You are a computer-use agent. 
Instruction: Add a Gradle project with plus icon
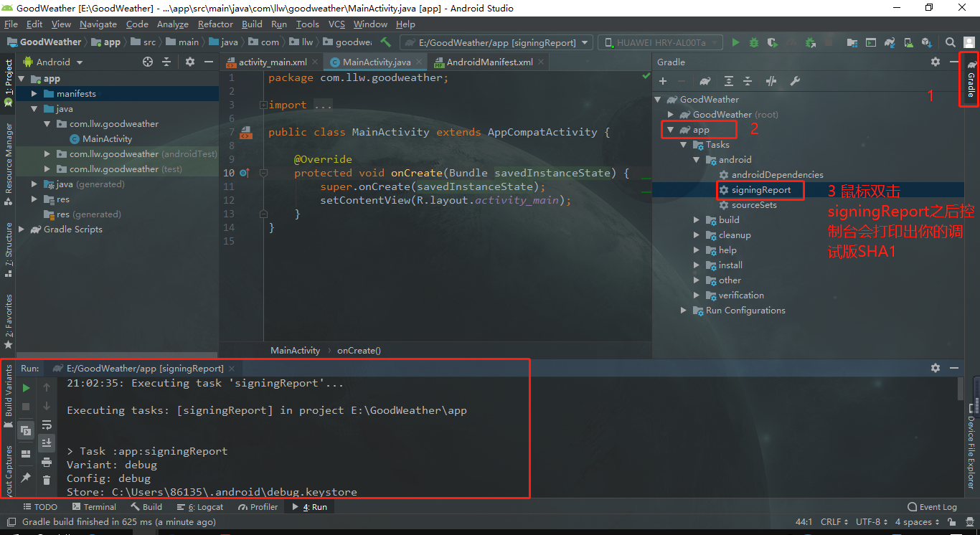click(663, 81)
